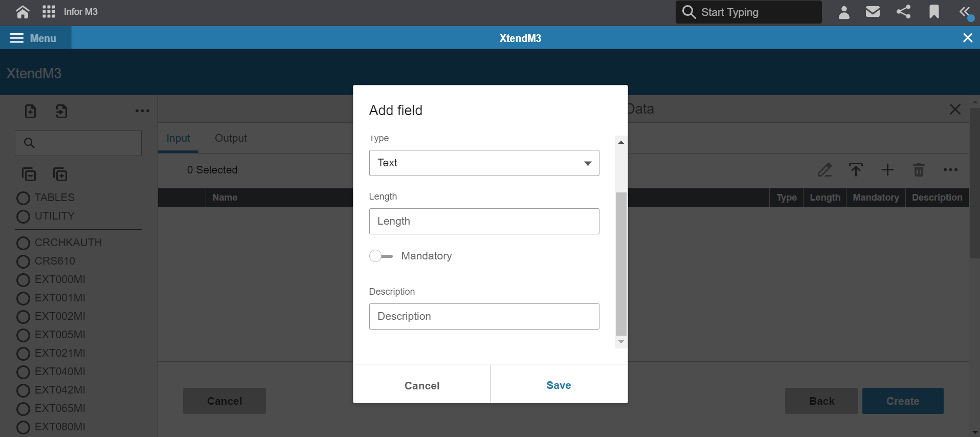Click the dialog scrollbar up arrow
The height and width of the screenshot is (437, 980).
[621, 142]
